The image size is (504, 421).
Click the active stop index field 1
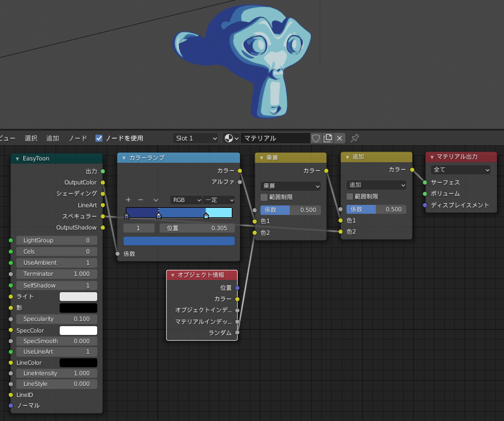[x=139, y=228]
